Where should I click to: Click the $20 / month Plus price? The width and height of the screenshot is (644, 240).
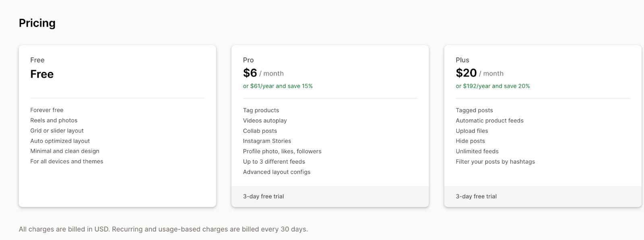click(479, 73)
